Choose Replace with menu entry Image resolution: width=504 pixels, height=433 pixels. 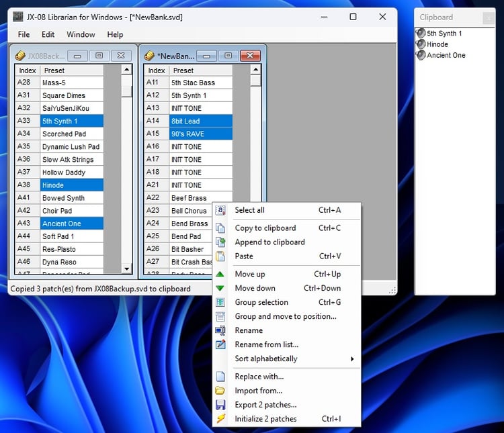pyautogui.click(x=287, y=377)
